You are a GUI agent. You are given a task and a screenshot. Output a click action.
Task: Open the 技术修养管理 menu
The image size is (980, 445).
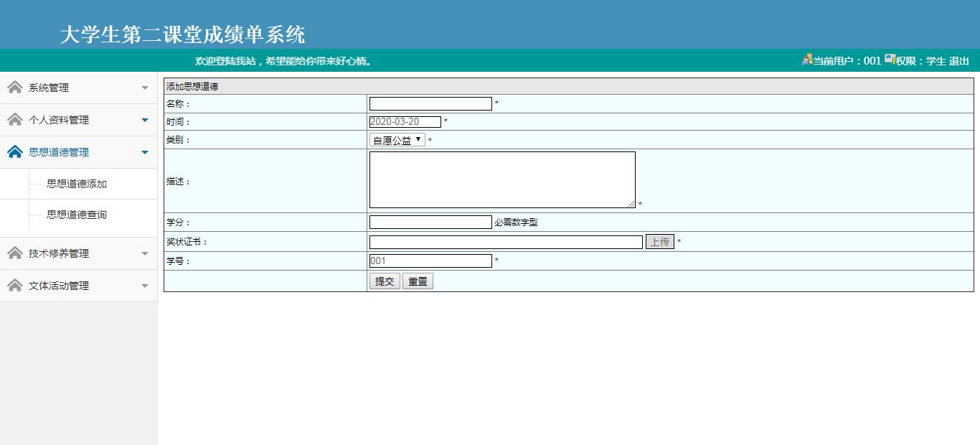[x=78, y=253]
